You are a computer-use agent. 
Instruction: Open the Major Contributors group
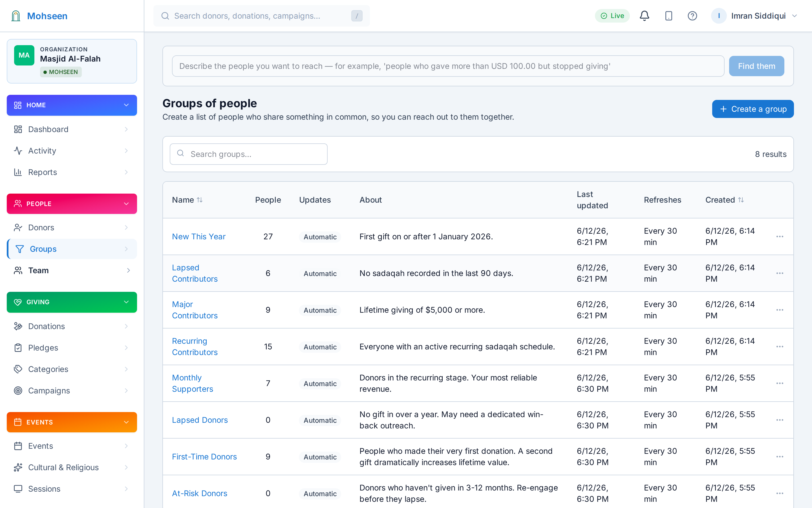pos(195,310)
